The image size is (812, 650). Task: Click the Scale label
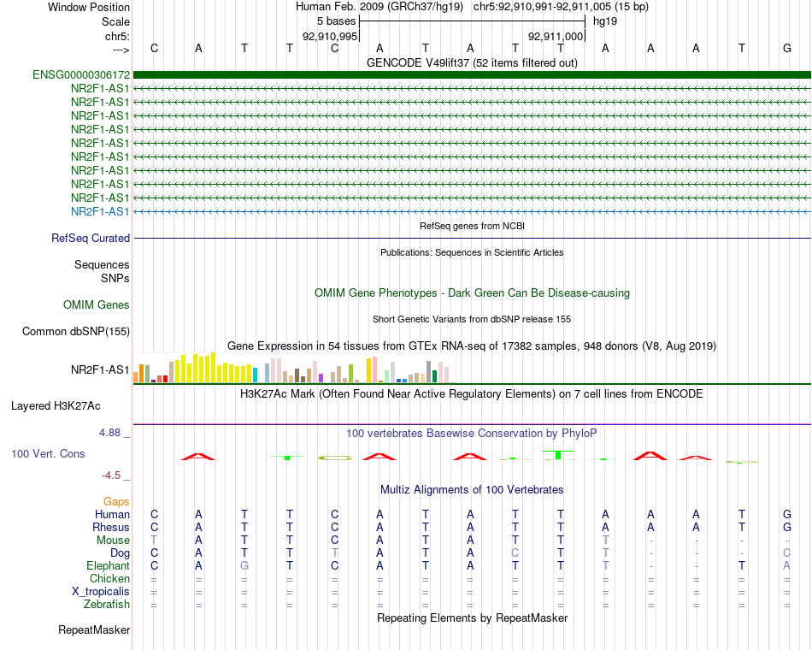115,21
